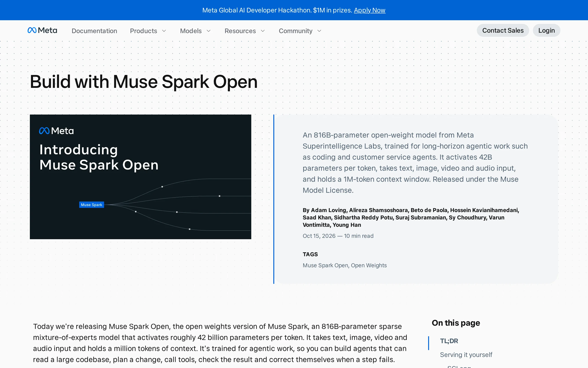
Task: Click the Muse Spark label in hero graphic
Action: pos(92,205)
